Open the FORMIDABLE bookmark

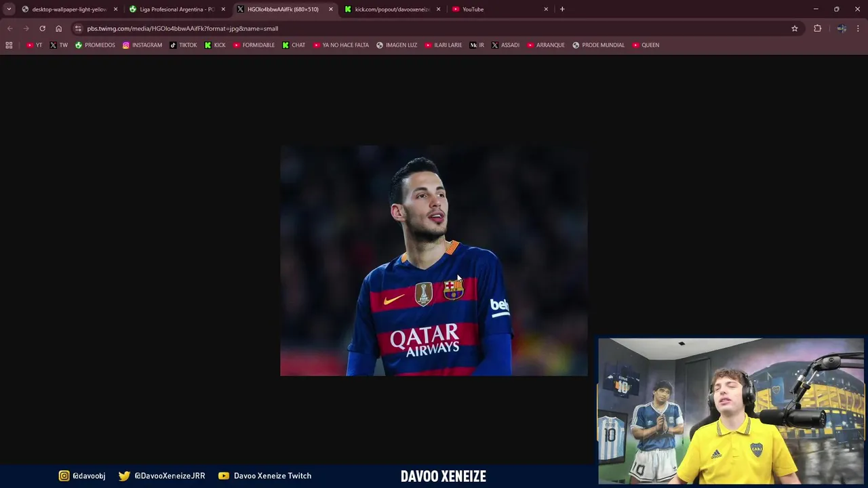[x=254, y=45]
